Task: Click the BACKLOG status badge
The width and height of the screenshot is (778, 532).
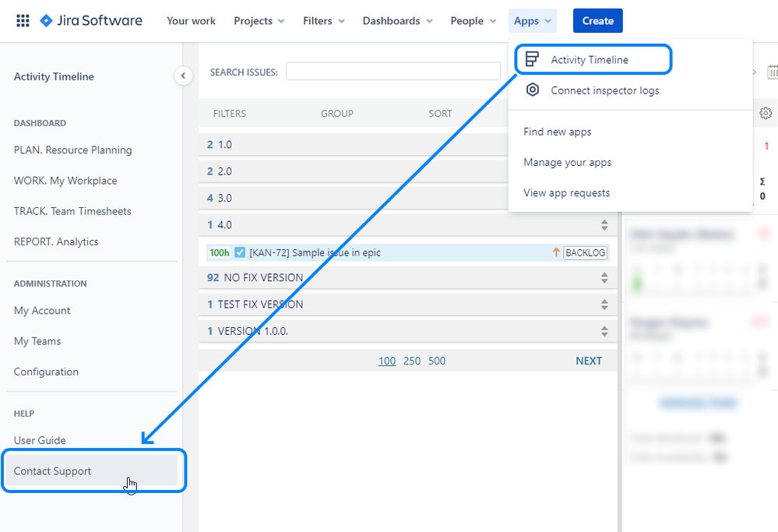Action: coord(586,252)
